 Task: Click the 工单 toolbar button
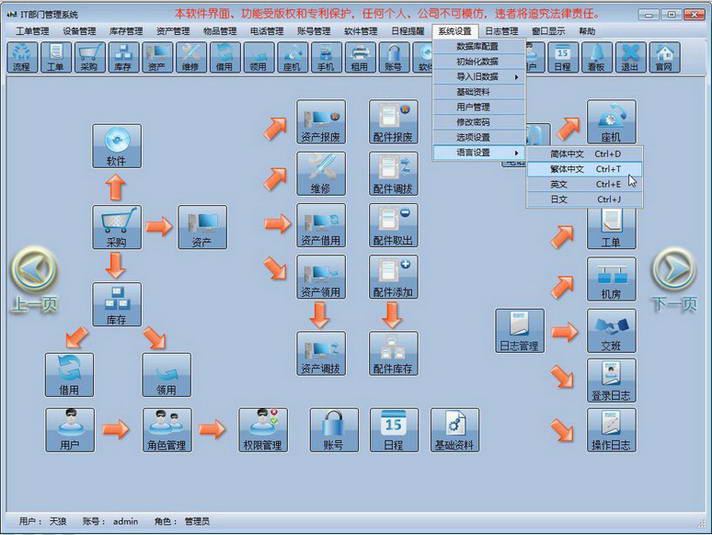[x=55, y=57]
